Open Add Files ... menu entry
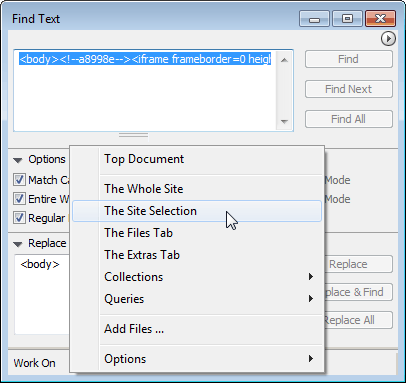 point(197,329)
